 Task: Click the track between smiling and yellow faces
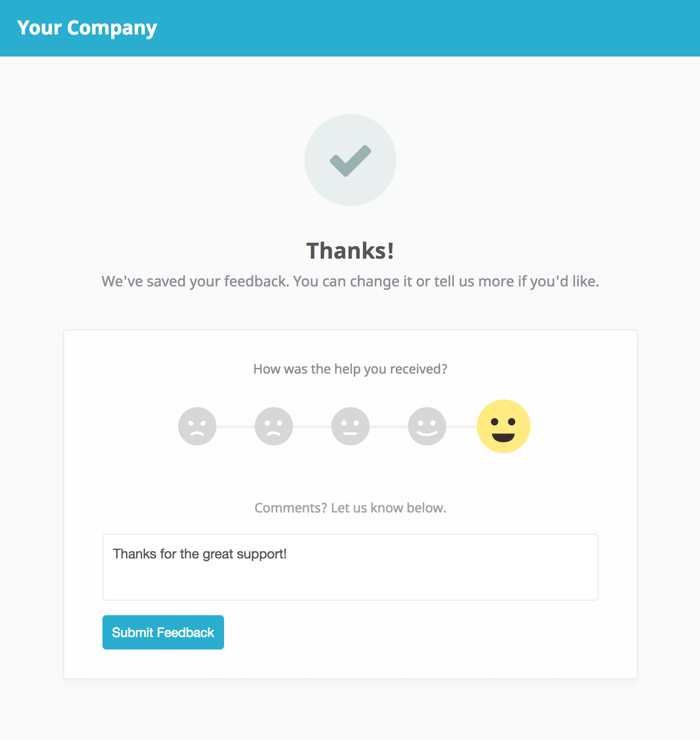[462, 426]
